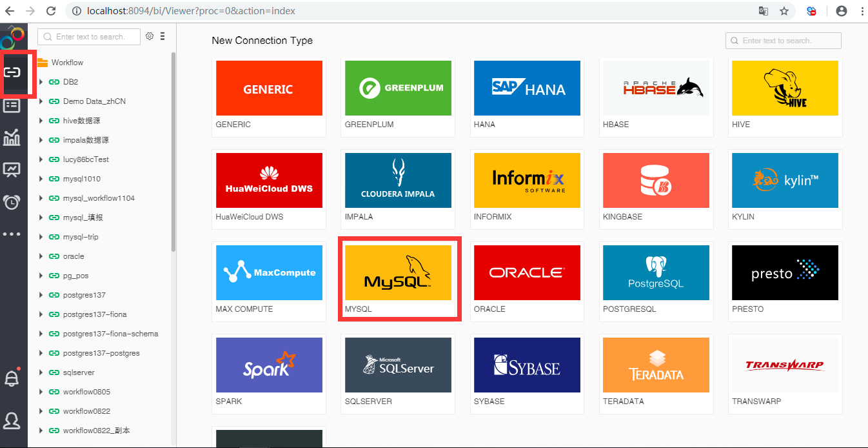Expand the oracle node arrow
This screenshot has height=448, width=868.
click(x=41, y=256)
